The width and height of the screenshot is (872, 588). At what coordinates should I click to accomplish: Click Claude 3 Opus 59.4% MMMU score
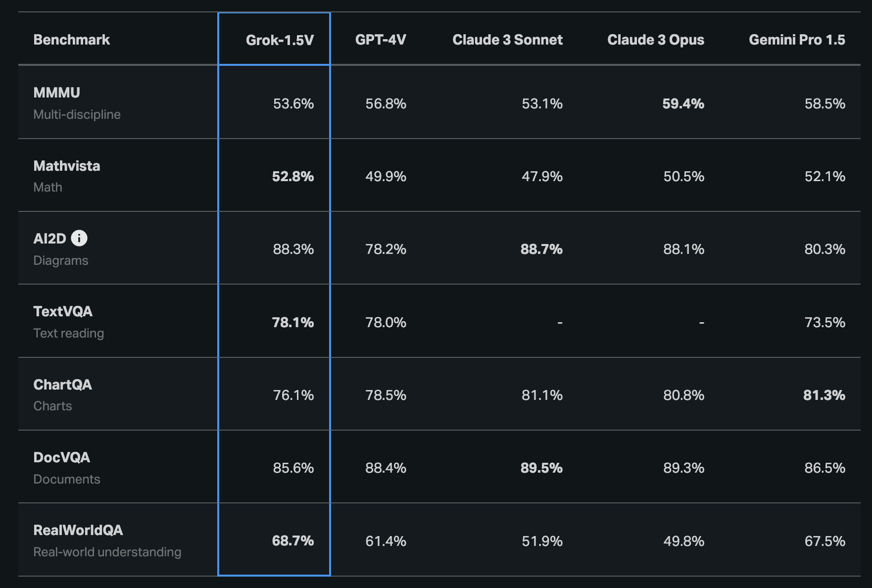pyautogui.click(x=683, y=104)
